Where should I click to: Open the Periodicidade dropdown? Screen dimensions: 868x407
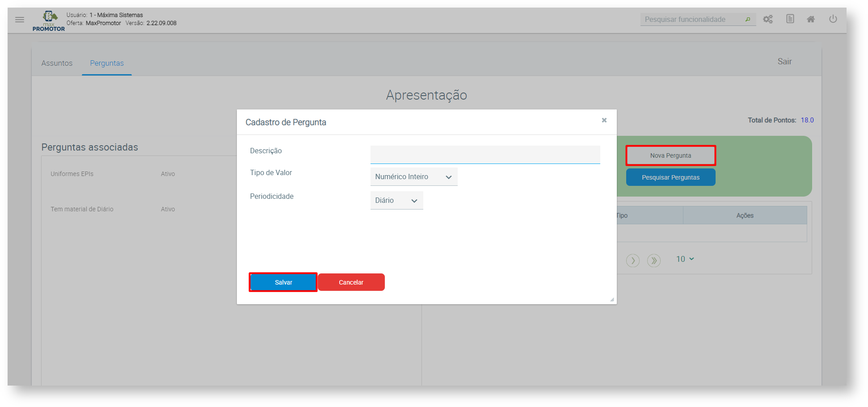coord(397,201)
